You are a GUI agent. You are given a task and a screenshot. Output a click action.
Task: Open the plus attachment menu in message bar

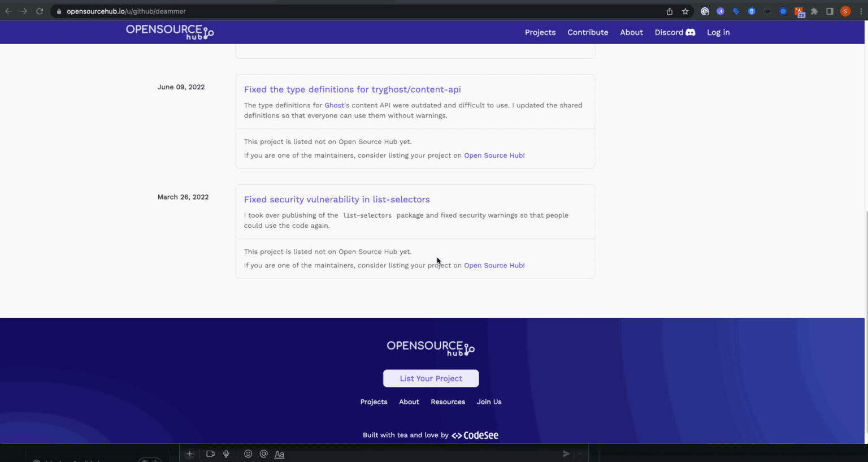(189, 454)
